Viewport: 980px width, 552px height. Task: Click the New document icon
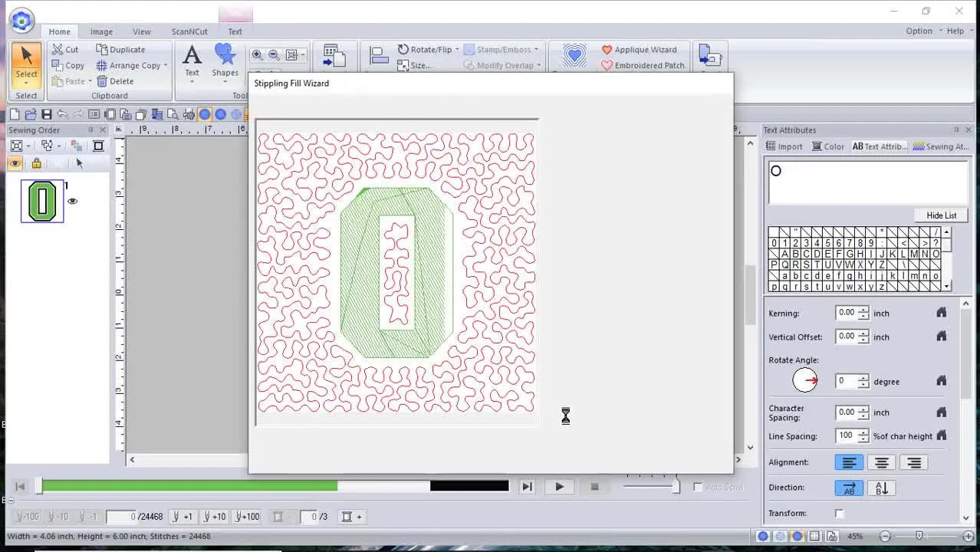[x=15, y=114]
